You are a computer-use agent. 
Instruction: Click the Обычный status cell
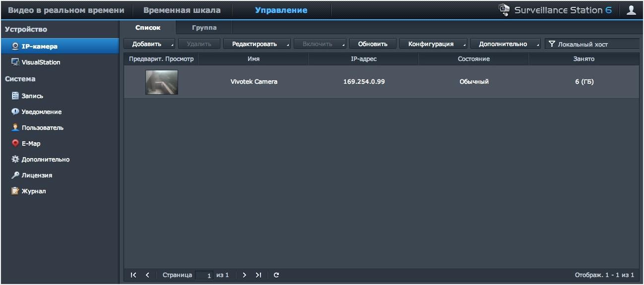(474, 82)
